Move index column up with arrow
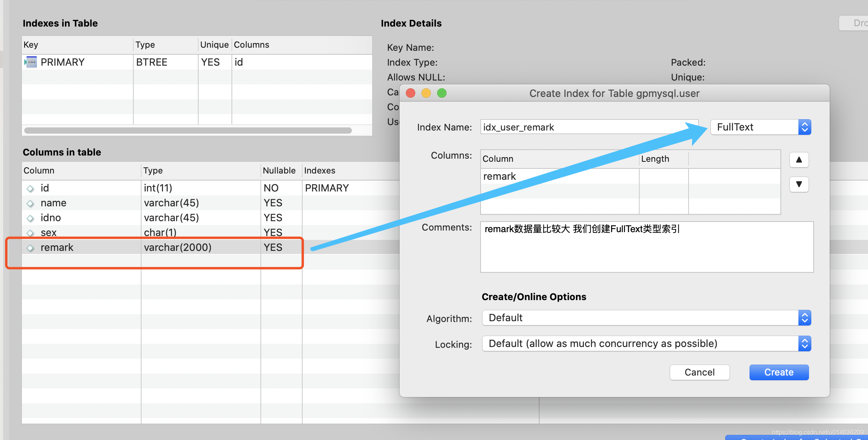 [799, 160]
